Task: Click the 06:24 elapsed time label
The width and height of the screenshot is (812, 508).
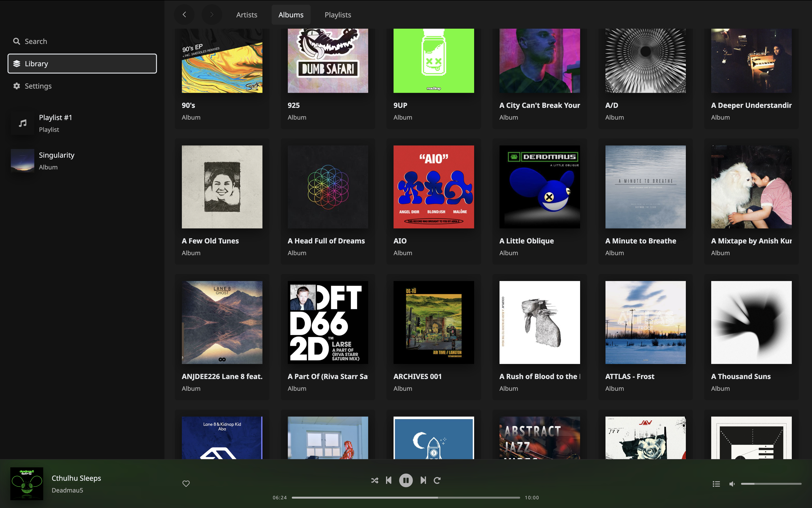Action: coord(280,498)
